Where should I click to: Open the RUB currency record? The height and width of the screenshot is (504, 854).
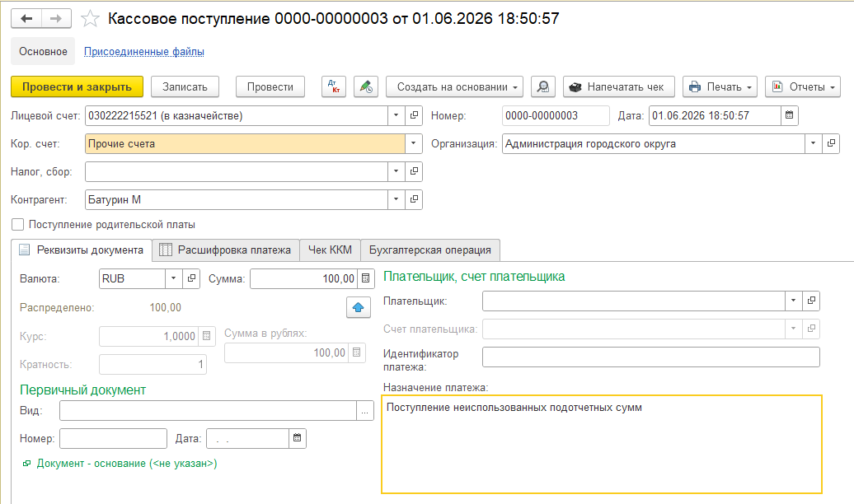191,278
